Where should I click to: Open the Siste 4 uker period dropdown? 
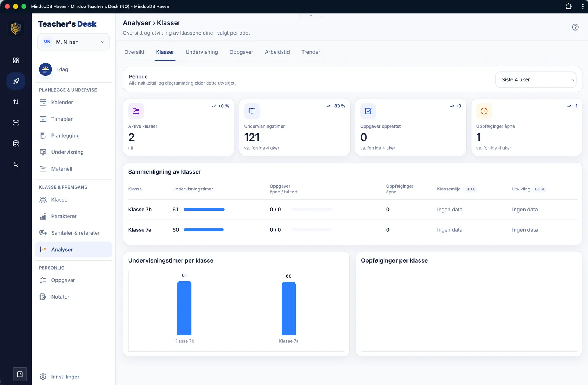536,79
